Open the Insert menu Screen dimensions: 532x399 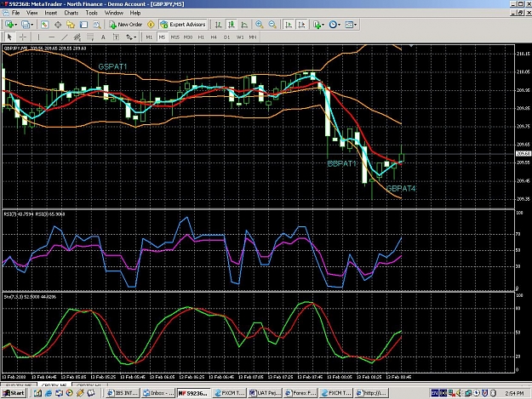(x=51, y=13)
